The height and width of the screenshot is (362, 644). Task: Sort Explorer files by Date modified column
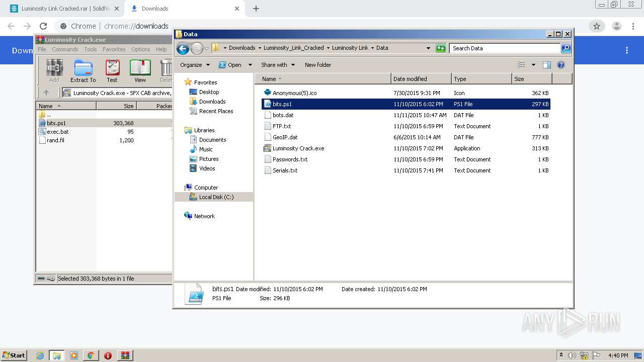(x=421, y=79)
